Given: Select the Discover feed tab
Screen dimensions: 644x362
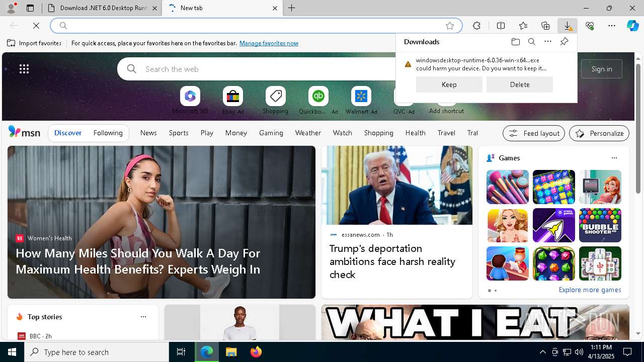Looking at the screenshot, I should click(x=68, y=133).
